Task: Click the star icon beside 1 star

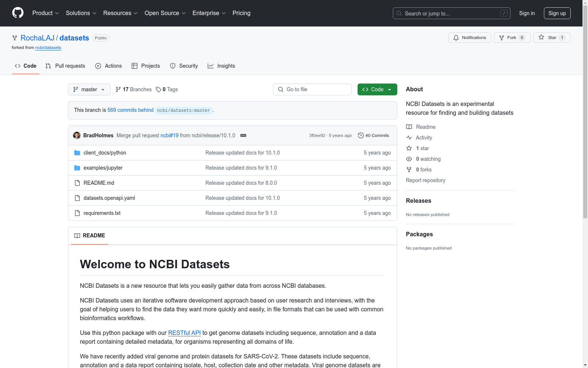Action: coord(409,148)
